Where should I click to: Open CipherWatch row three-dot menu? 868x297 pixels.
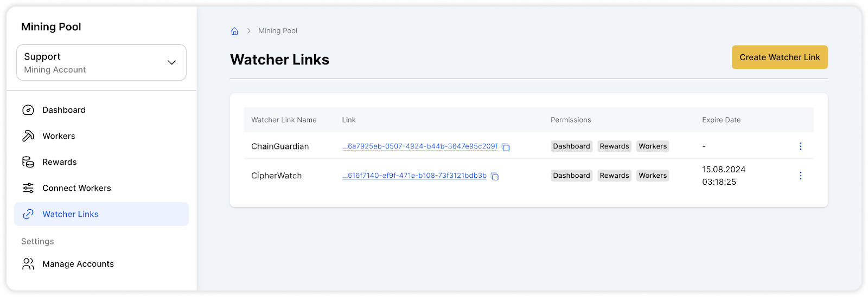point(800,176)
